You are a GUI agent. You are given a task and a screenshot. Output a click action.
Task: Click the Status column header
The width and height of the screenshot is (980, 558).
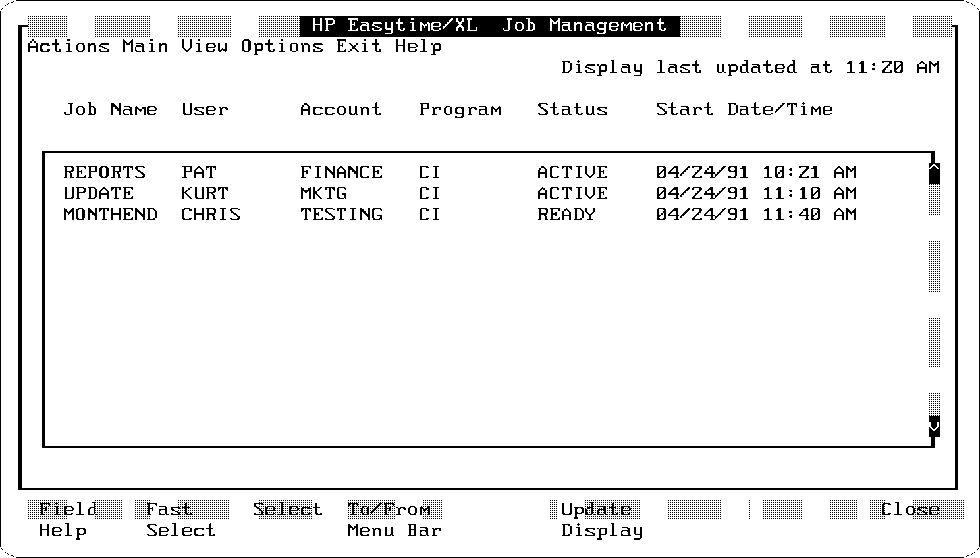click(x=572, y=109)
